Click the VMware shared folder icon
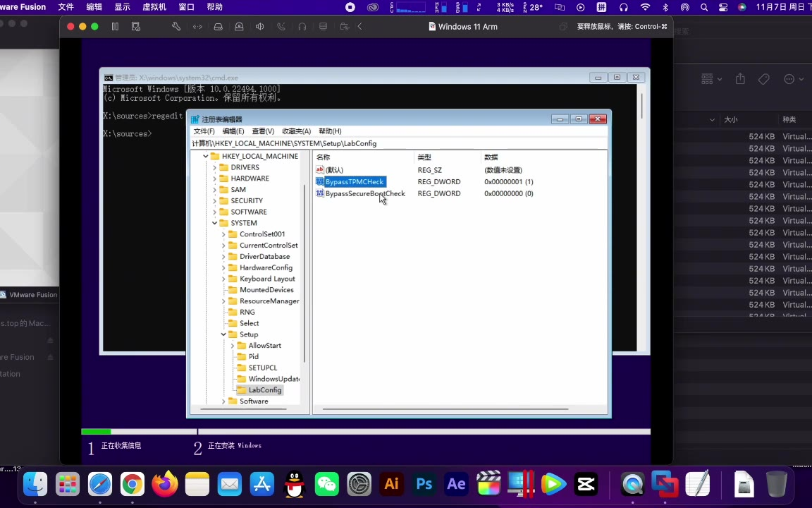Image resolution: width=812 pixels, height=508 pixels. (344, 26)
